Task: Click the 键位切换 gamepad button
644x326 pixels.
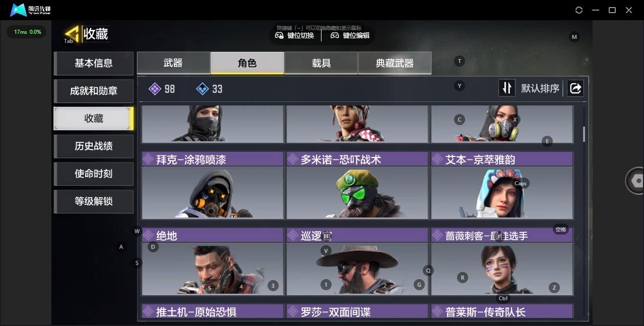Action: (x=294, y=35)
